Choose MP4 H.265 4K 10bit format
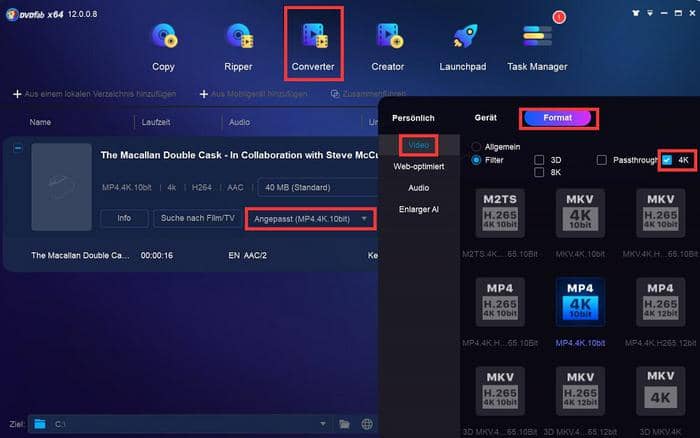Image resolution: width=700 pixels, height=438 pixels. tap(500, 302)
